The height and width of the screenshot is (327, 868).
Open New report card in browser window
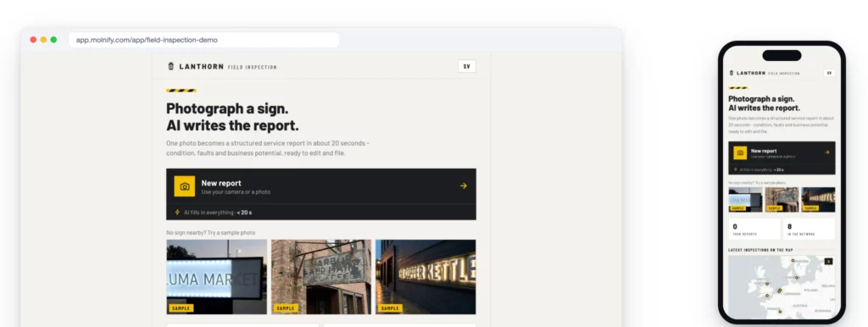point(321,194)
